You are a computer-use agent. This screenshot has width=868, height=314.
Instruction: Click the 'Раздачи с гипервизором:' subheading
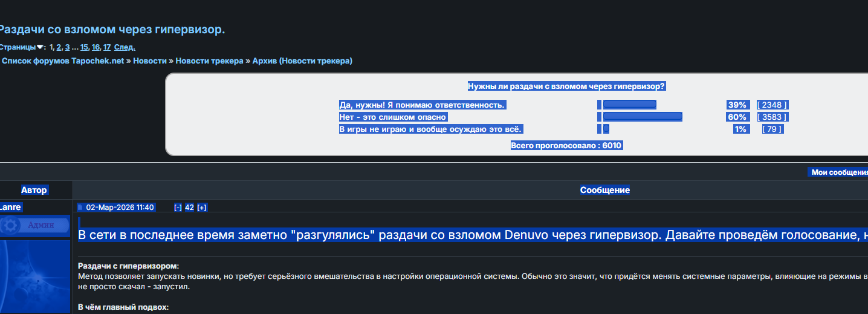[x=129, y=266]
